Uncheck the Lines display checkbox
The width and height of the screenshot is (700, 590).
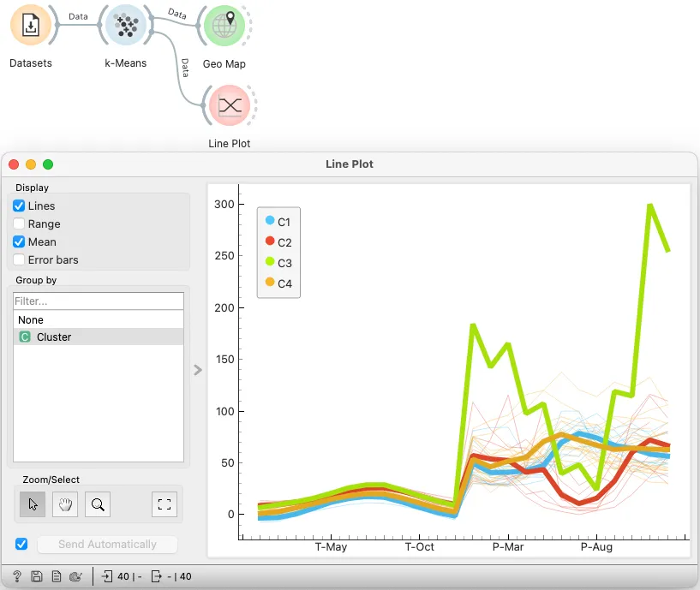pyautogui.click(x=19, y=206)
